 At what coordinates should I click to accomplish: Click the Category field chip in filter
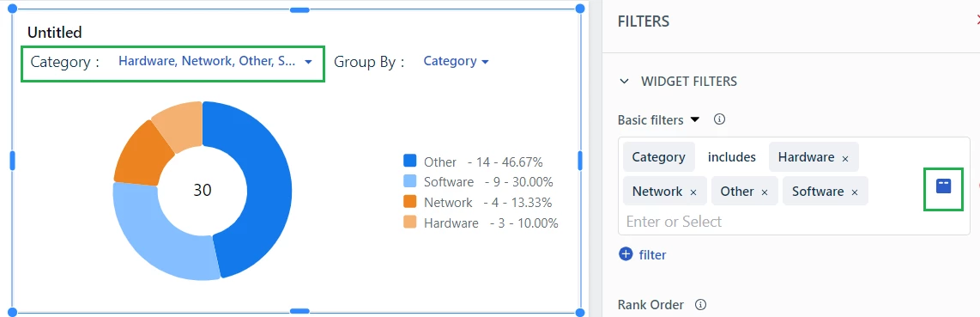tap(659, 157)
